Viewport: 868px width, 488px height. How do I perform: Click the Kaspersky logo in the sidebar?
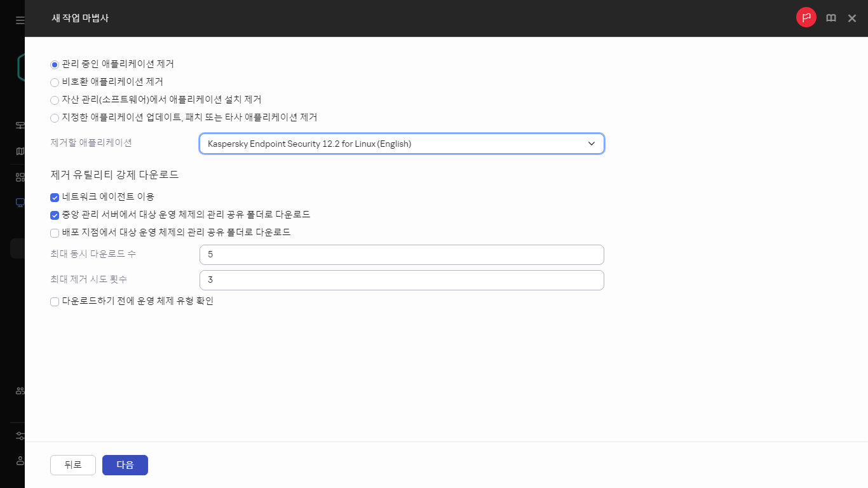(17, 66)
